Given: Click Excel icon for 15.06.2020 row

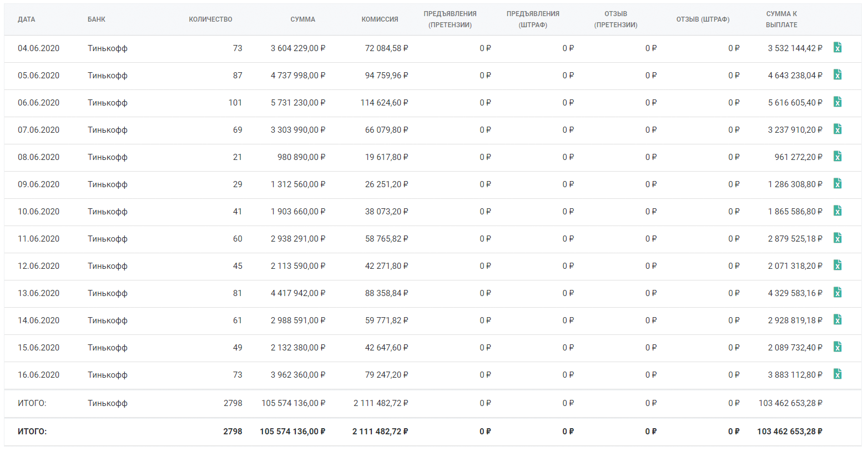Looking at the screenshot, I should (837, 347).
